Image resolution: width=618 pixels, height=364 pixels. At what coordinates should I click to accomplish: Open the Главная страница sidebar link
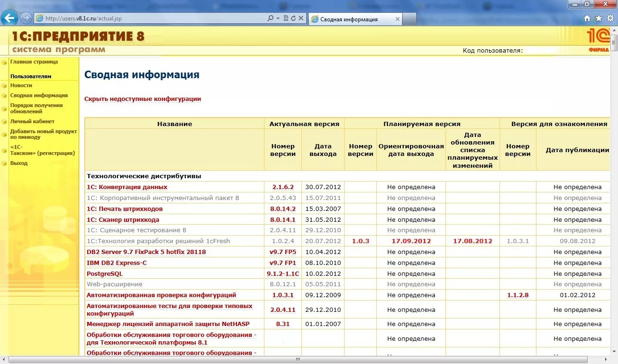tap(34, 62)
